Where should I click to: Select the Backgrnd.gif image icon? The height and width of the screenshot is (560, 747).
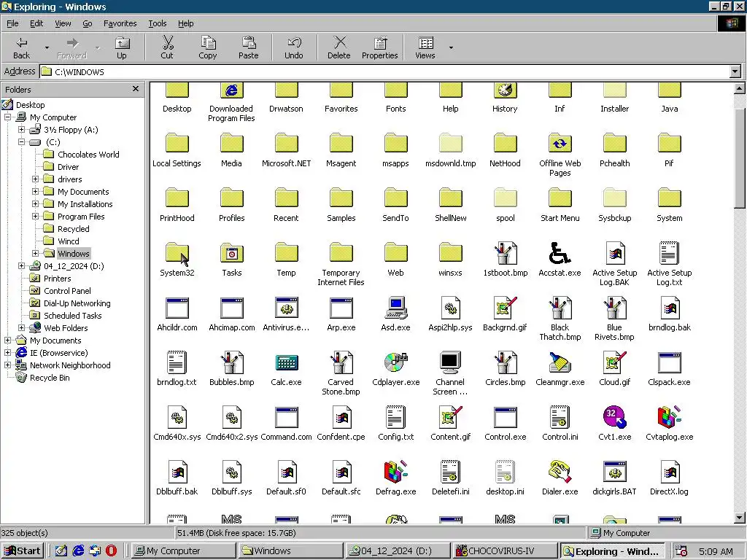pyautogui.click(x=505, y=308)
